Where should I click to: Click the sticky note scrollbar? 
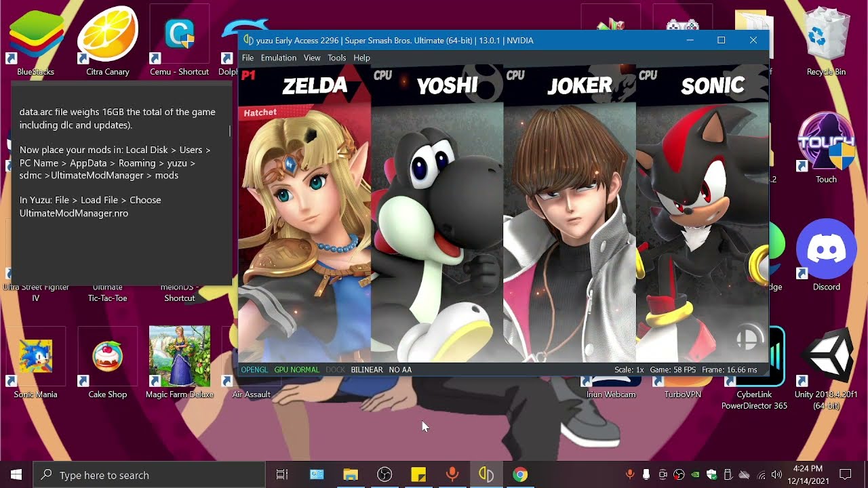click(x=230, y=131)
